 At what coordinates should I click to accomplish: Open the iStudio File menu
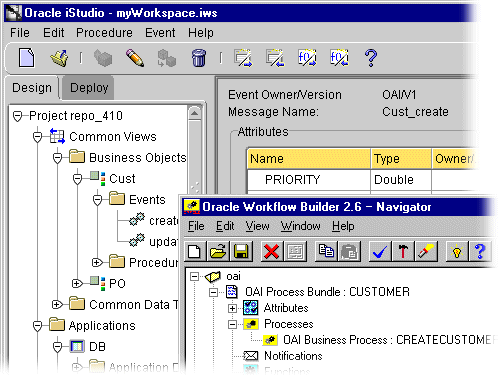(x=20, y=33)
